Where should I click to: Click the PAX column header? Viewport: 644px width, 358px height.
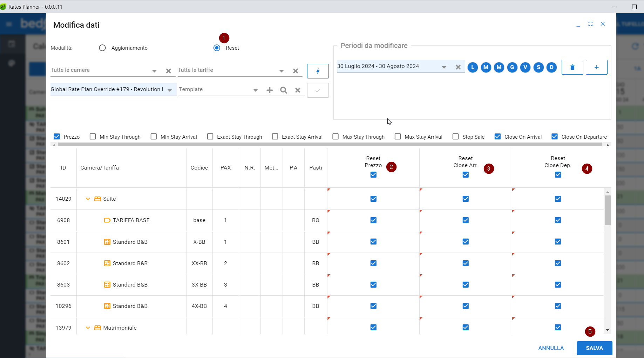click(225, 168)
